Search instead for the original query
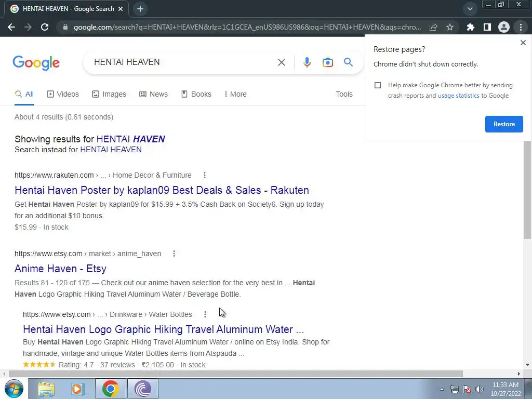This screenshot has width=532, height=399. click(x=111, y=150)
